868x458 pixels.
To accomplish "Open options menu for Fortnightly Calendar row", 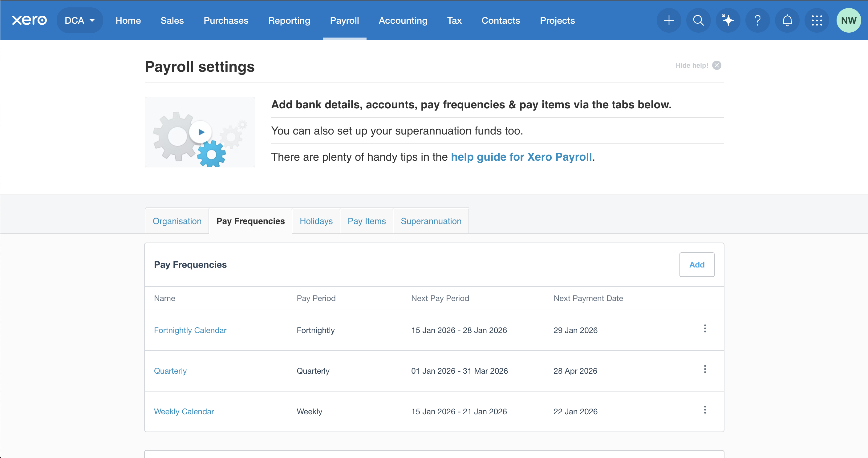I will (704, 329).
